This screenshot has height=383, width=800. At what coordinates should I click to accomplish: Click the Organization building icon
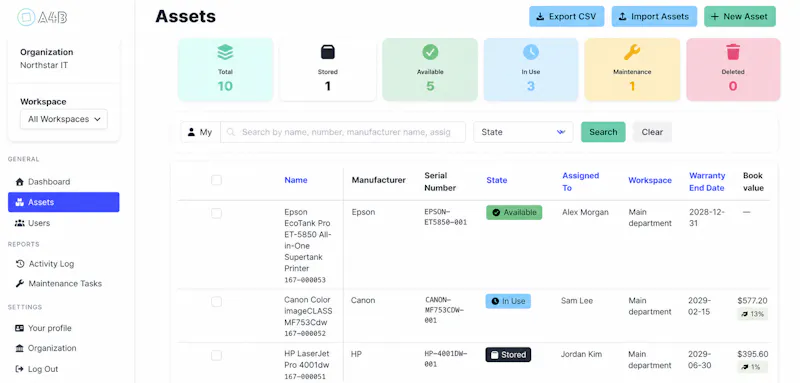(20, 348)
